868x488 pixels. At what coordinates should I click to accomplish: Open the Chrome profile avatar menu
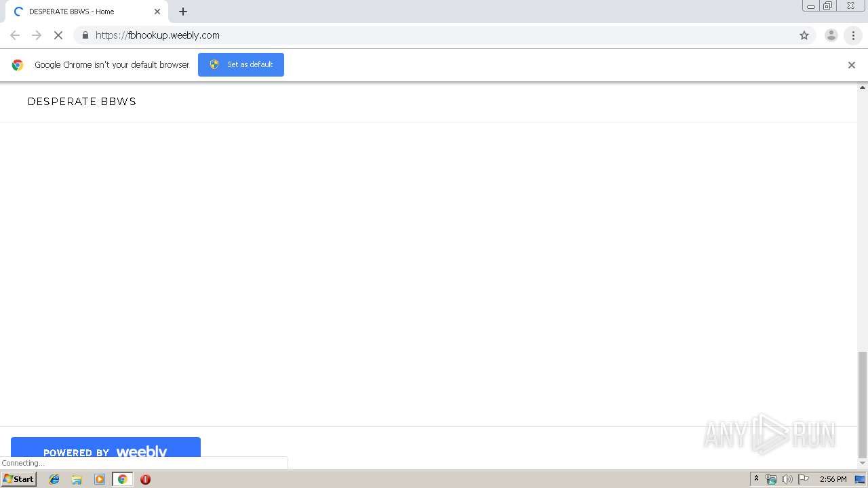(831, 35)
